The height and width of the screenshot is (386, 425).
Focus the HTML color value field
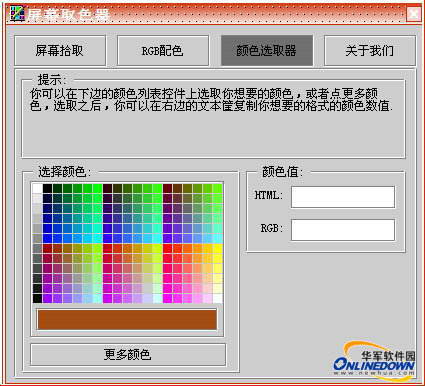(x=343, y=197)
